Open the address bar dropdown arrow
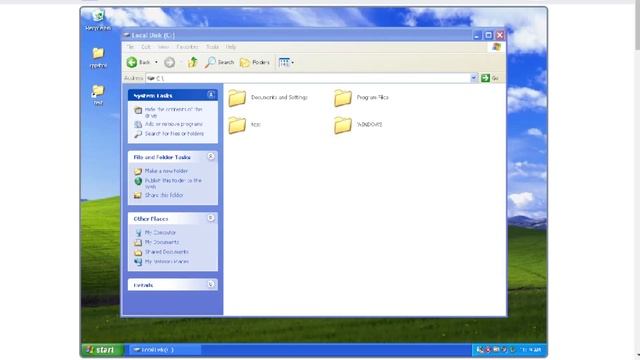 pyautogui.click(x=474, y=78)
